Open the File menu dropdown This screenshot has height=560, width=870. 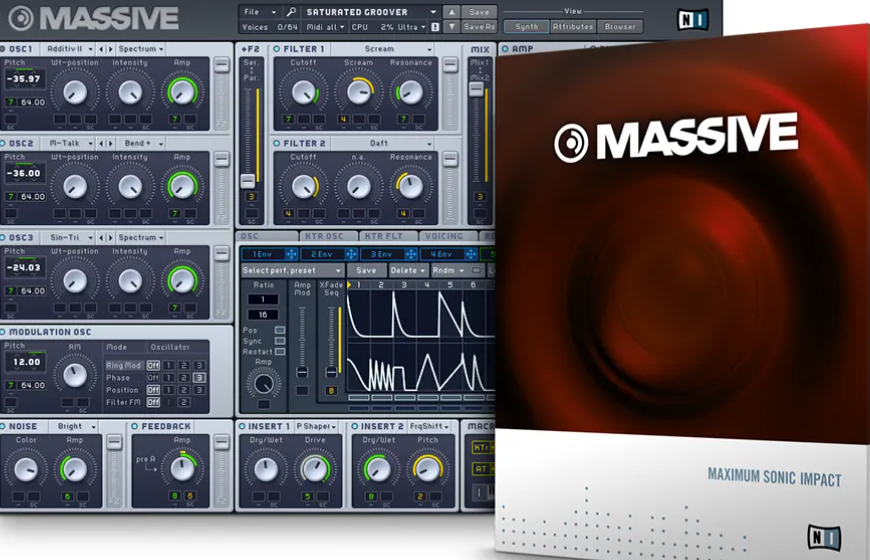tap(260, 12)
